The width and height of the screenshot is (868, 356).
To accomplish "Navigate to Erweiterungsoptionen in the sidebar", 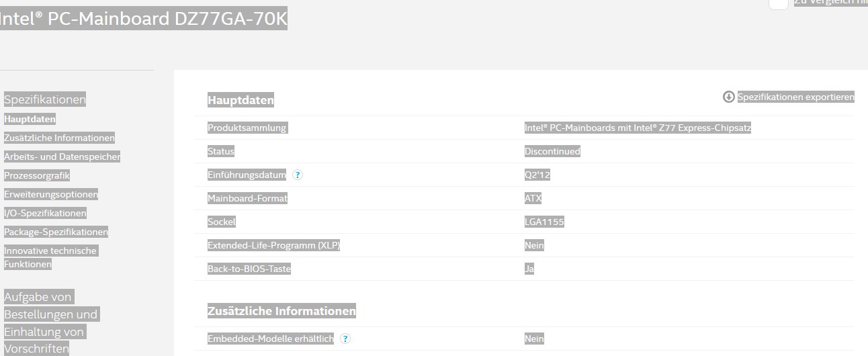I will [x=51, y=194].
